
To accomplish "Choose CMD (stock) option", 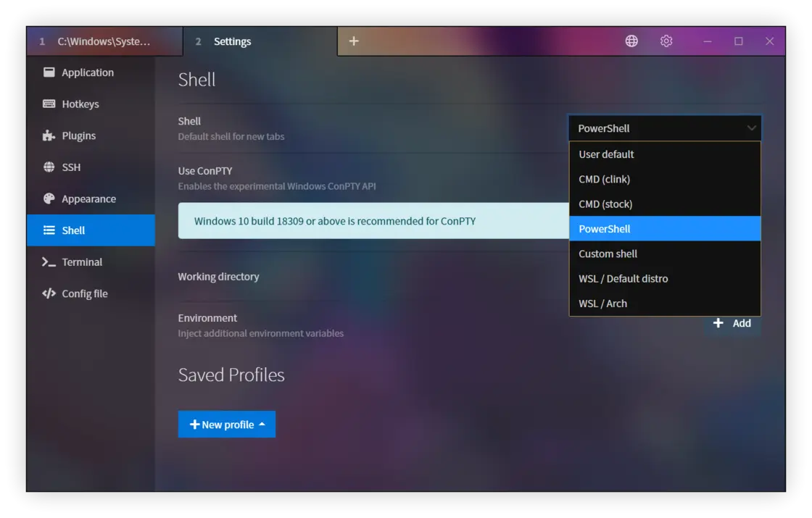I will [x=665, y=204].
